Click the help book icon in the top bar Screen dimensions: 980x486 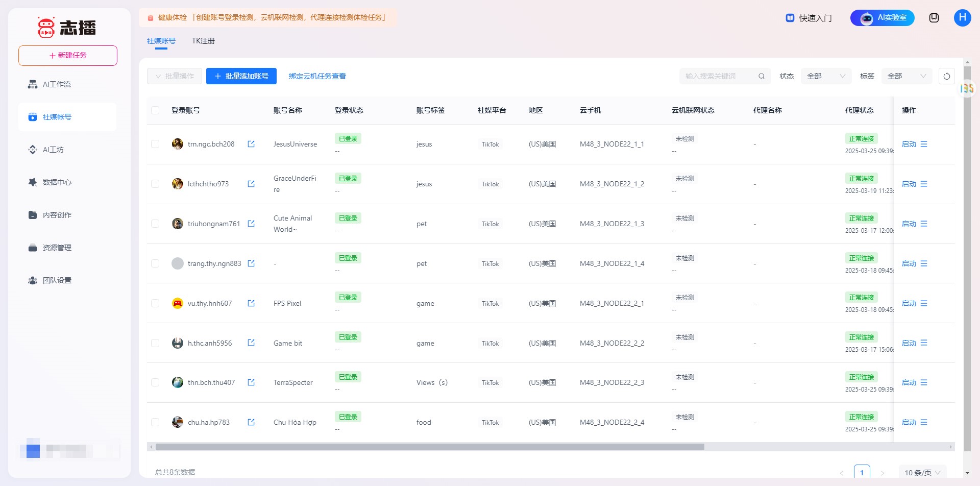click(934, 17)
